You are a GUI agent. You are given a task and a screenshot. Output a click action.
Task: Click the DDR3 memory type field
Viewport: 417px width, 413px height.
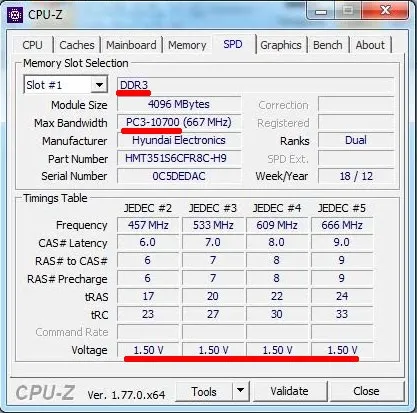pyautogui.click(x=255, y=85)
